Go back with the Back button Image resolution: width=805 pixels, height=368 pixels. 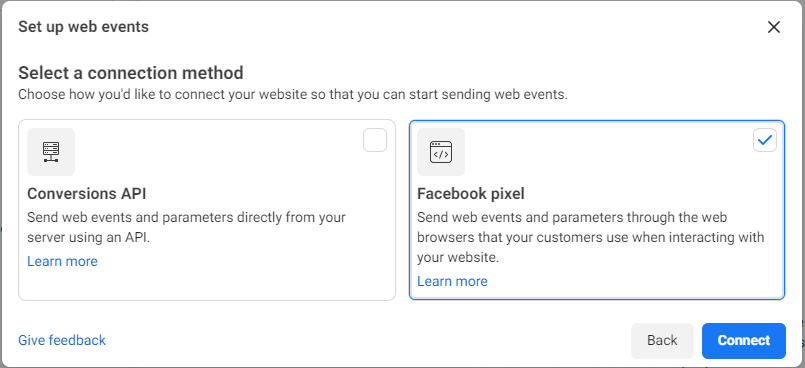(x=662, y=340)
